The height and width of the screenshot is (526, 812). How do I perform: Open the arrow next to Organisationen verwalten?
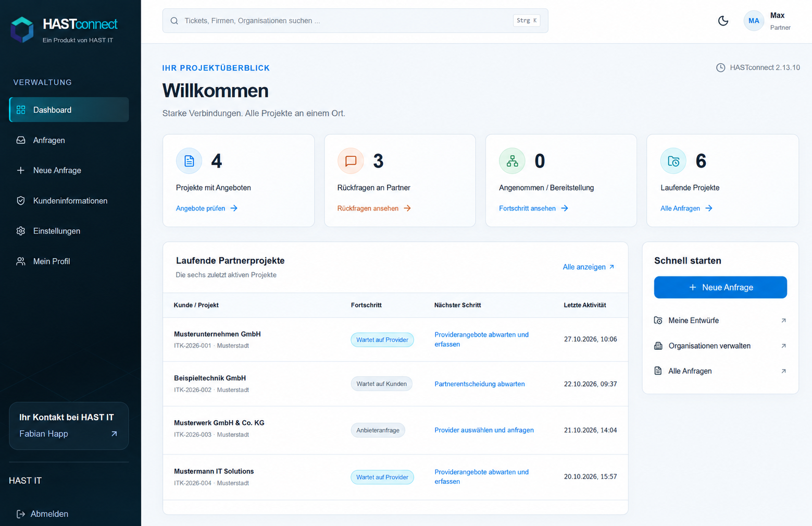click(x=783, y=346)
